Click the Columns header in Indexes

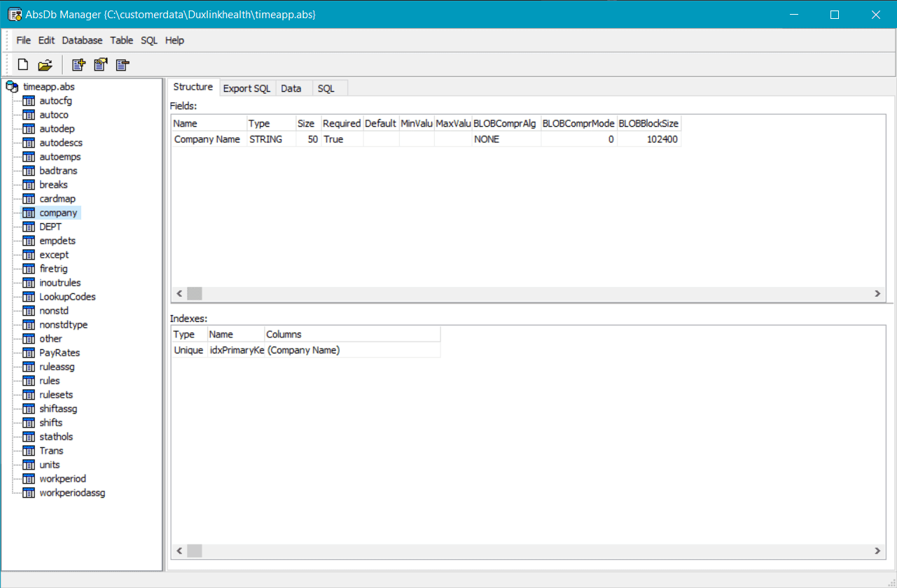coord(352,335)
